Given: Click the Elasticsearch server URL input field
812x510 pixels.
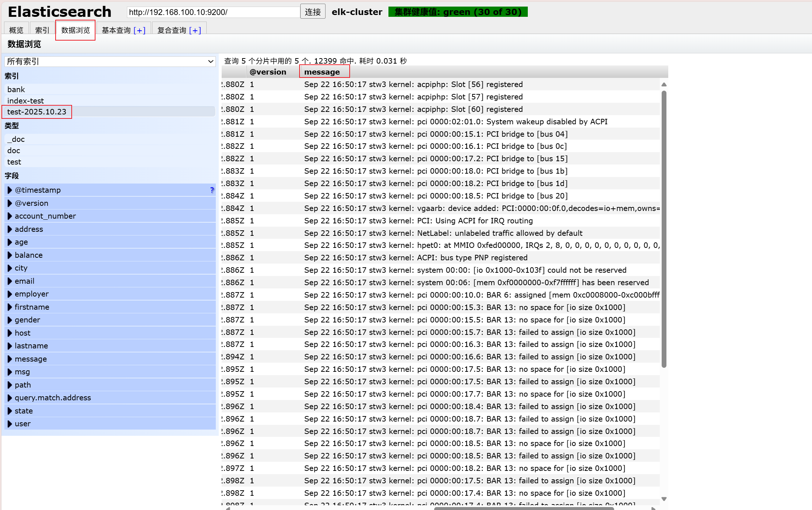Looking at the screenshot, I should [213, 12].
